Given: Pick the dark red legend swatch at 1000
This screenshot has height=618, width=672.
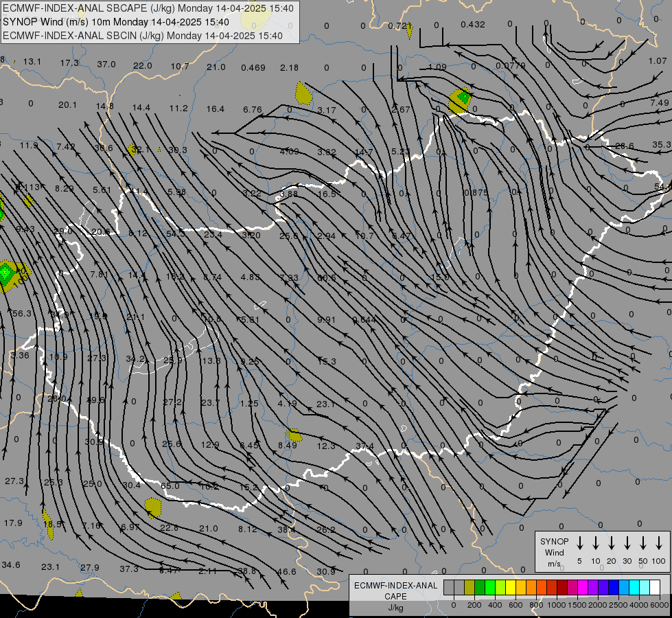Looking at the screenshot, I should coord(562,587).
